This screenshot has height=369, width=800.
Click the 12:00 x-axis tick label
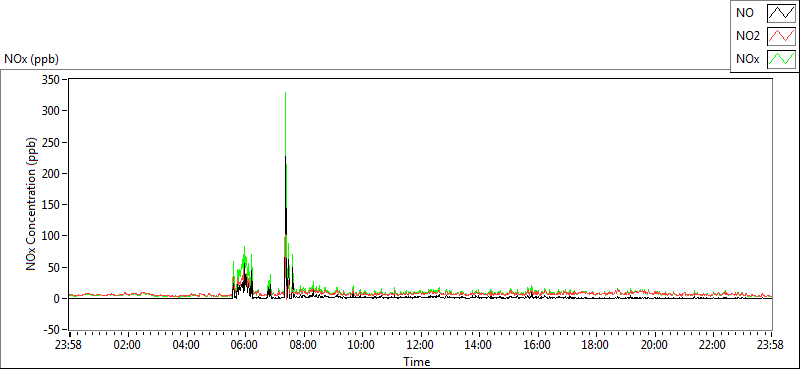click(420, 345)
